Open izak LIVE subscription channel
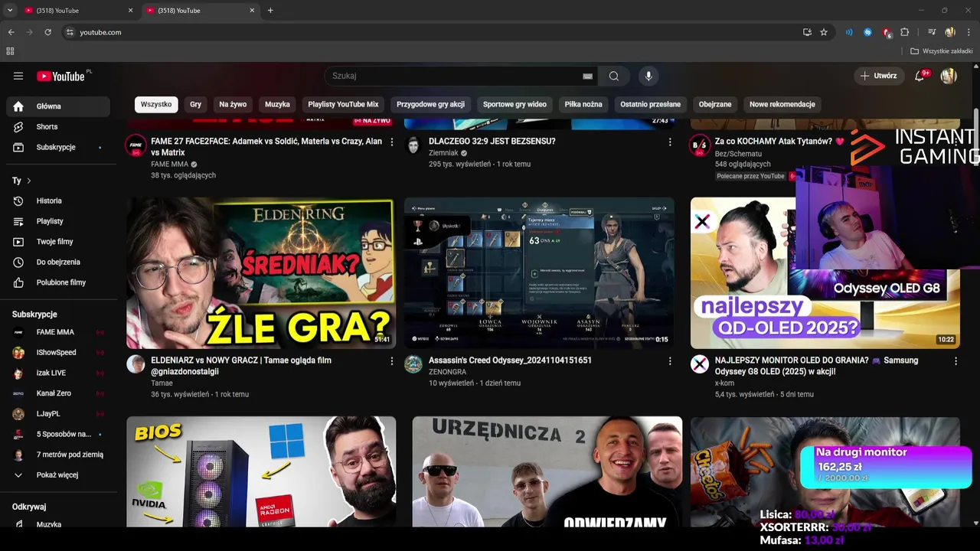The image size is (980, 551). pyautogui.click(x=58, y=373)
